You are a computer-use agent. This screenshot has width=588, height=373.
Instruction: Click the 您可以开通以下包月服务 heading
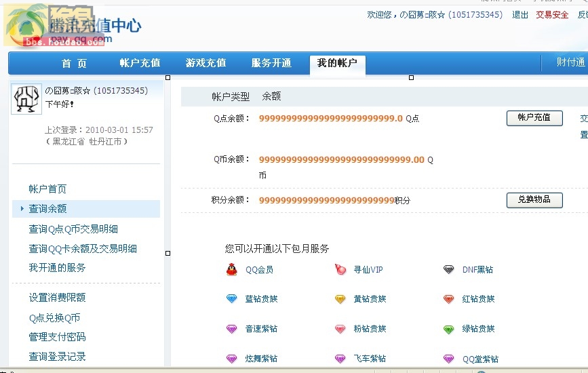point(277,248)
